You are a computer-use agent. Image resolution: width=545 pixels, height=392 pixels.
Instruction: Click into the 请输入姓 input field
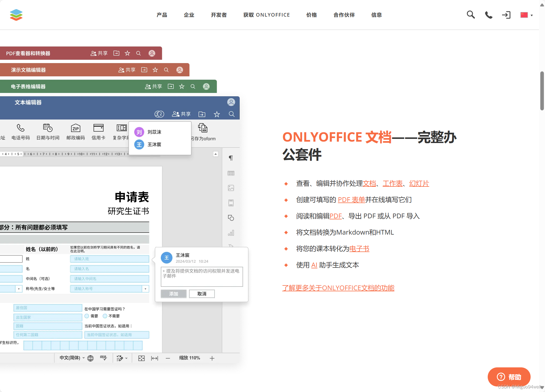(x=109, y=259)
